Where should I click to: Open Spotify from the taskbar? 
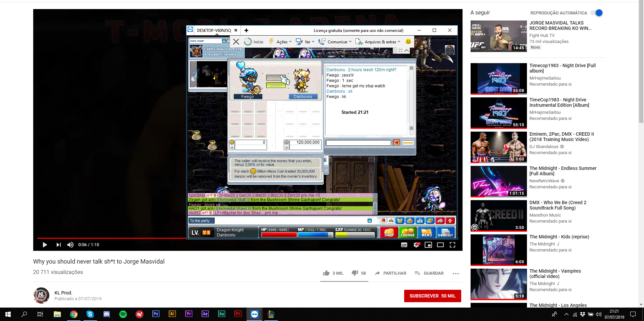(123, 314)
